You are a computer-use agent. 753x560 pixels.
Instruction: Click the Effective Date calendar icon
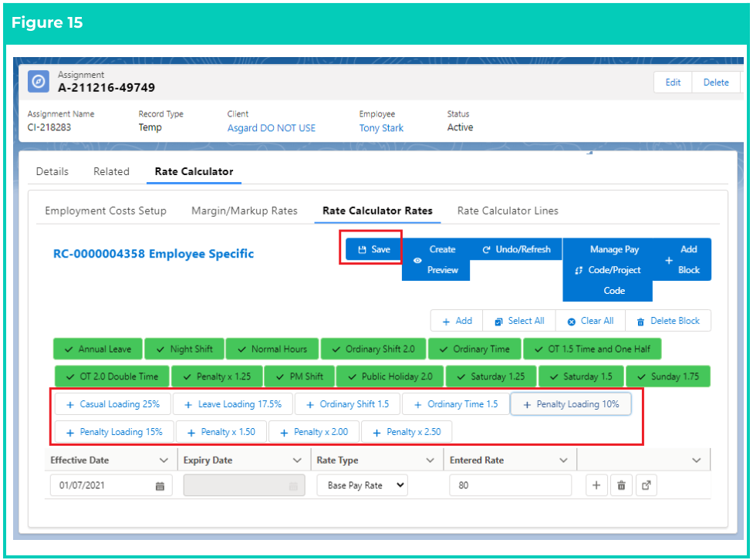click(160, 486)
